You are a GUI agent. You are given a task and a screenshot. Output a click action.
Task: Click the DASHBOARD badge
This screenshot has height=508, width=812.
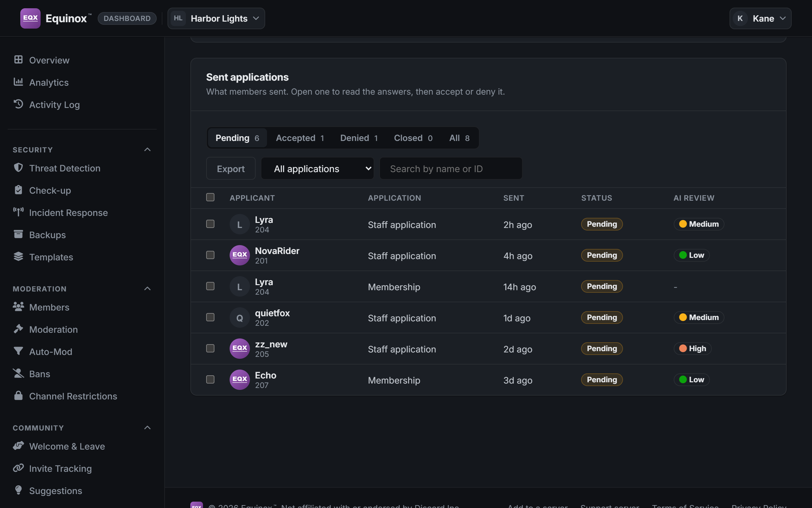point(127,18)
